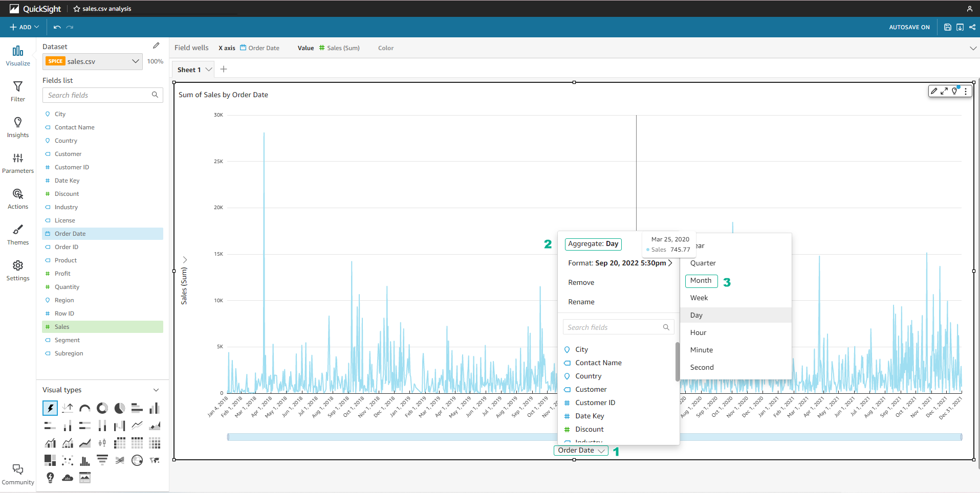
Task: Choose Remove from the field menu
Action: (581, 282)
